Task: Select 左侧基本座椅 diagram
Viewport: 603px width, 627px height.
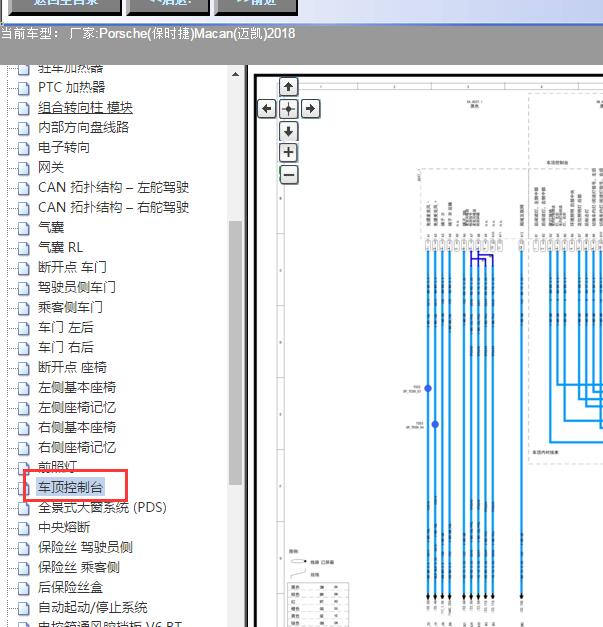Action: pos(77,387)
